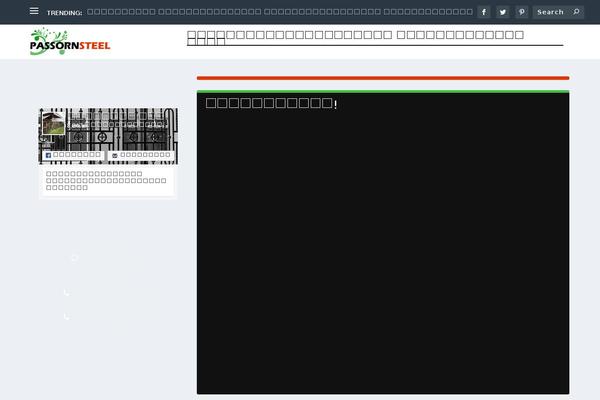Viewport: 600px width, 400px height.
Task: Click the black content panel with green top border
Action: pyautogui.click(x=383, y=242)
